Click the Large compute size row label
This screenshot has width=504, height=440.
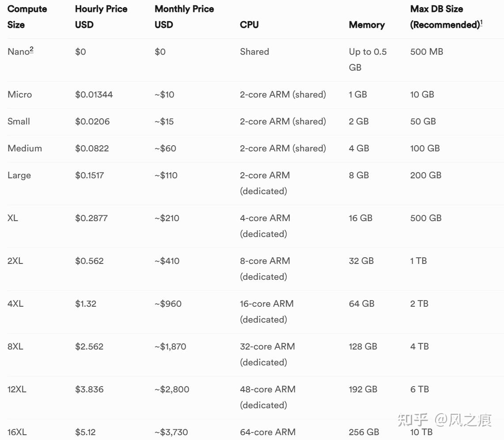pos(19,175)
